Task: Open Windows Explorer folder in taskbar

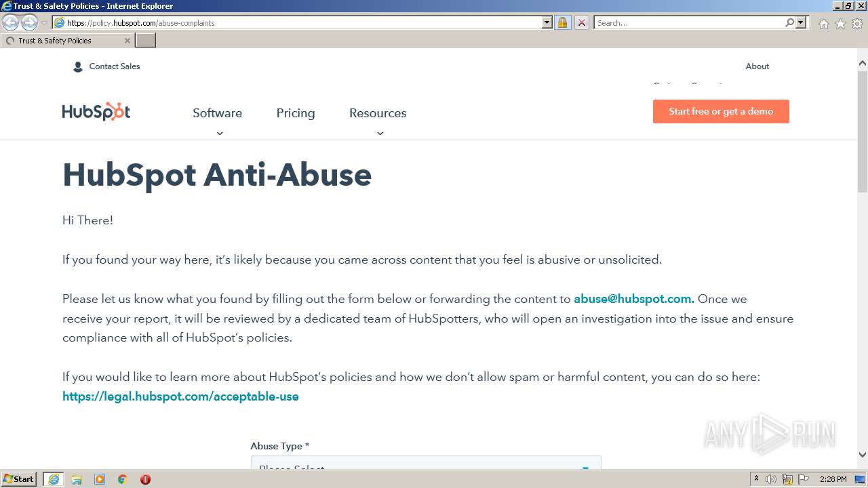Action: click(77, 479)
